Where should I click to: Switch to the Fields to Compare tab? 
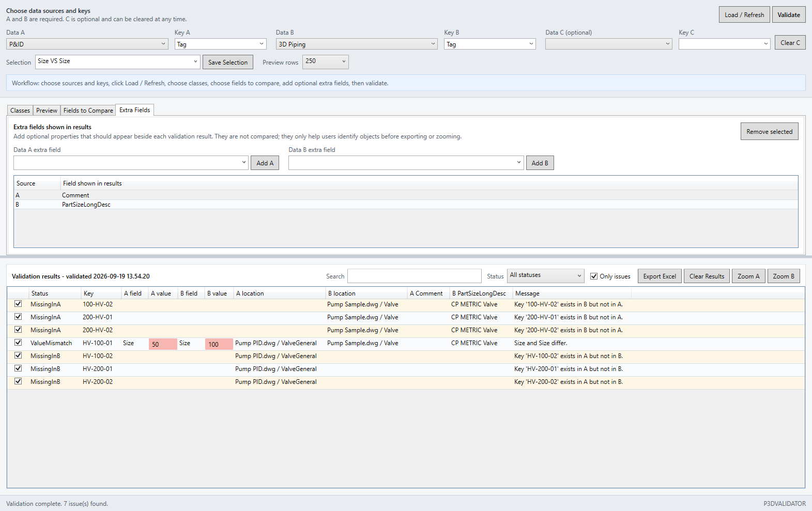point(88,111)
